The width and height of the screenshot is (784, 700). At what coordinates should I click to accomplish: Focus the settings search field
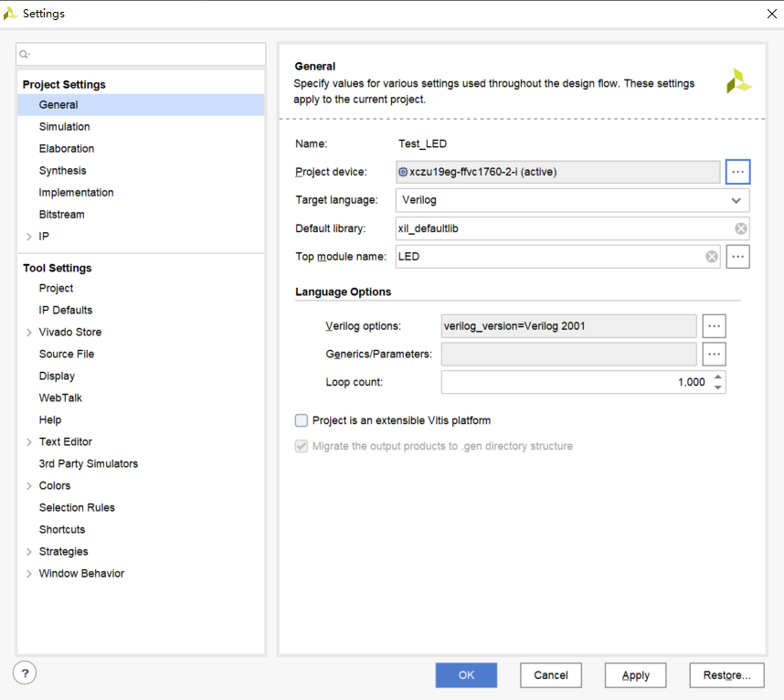(141, 54)
